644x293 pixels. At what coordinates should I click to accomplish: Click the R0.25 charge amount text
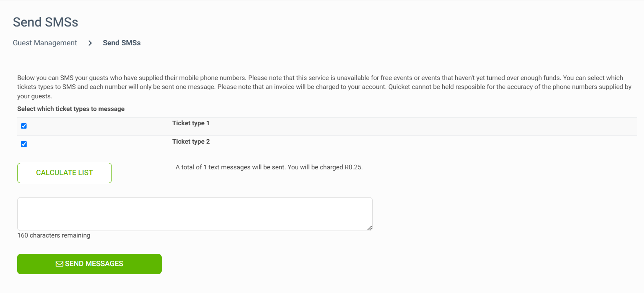pos(353,167)
